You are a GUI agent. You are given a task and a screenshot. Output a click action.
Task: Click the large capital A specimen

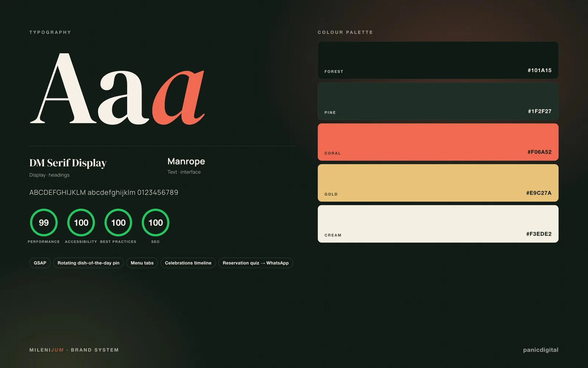point(64,88)
